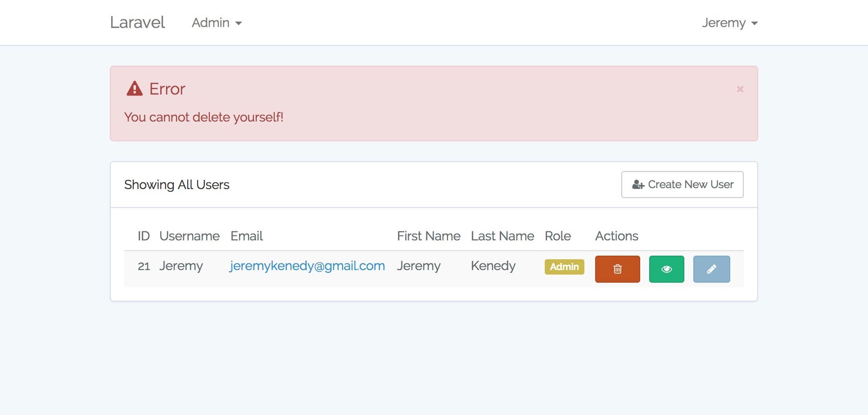The height and width of the screenshot is (415, 868).
Task: Click the add-user icon in Create New User
Action: 638,184
